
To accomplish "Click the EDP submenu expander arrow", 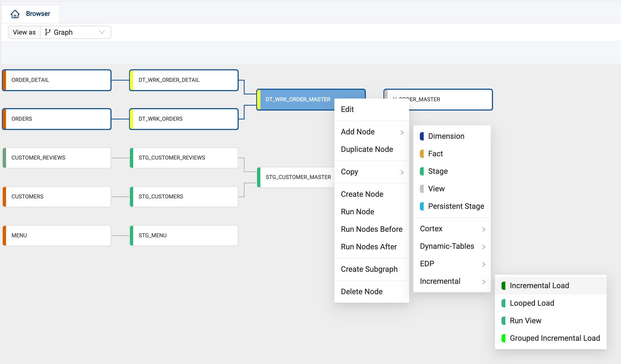I will point(485,264).
